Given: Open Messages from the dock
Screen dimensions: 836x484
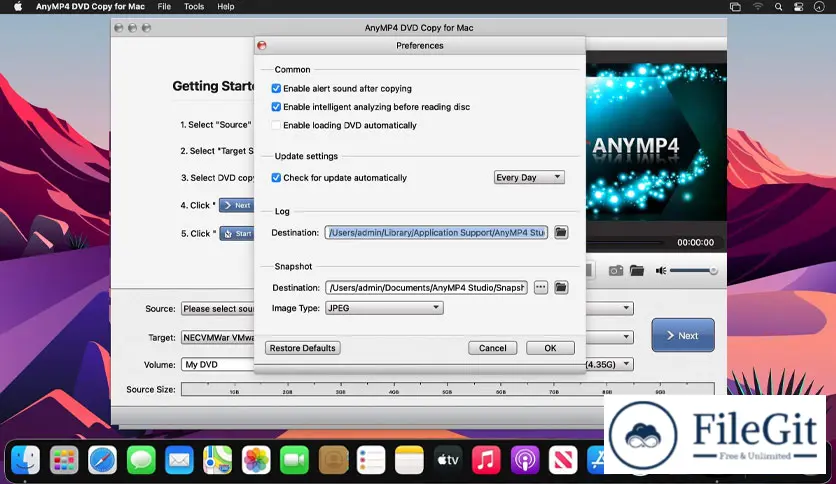Looking at the screenshot, I should point(141,459).
